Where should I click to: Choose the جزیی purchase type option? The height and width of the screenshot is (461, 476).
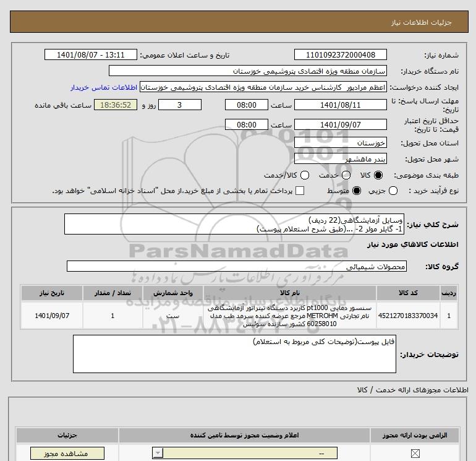(393, 191)
